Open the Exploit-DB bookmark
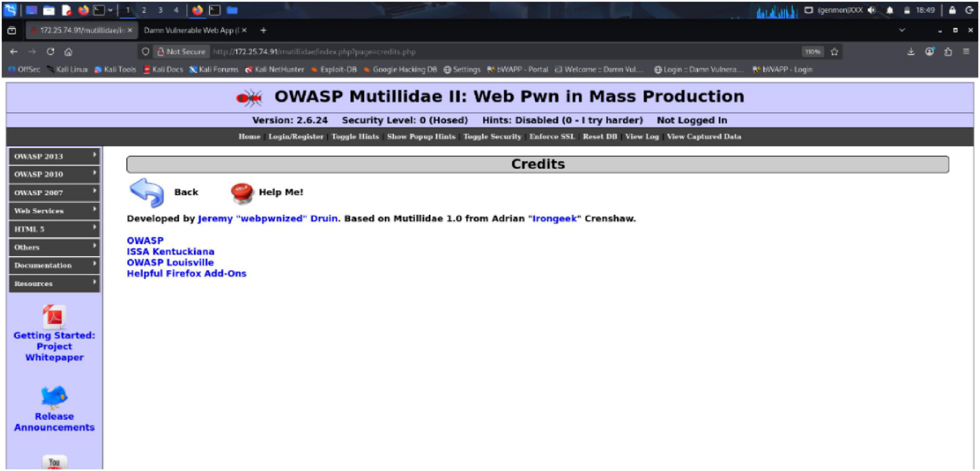 coord(334,70)
